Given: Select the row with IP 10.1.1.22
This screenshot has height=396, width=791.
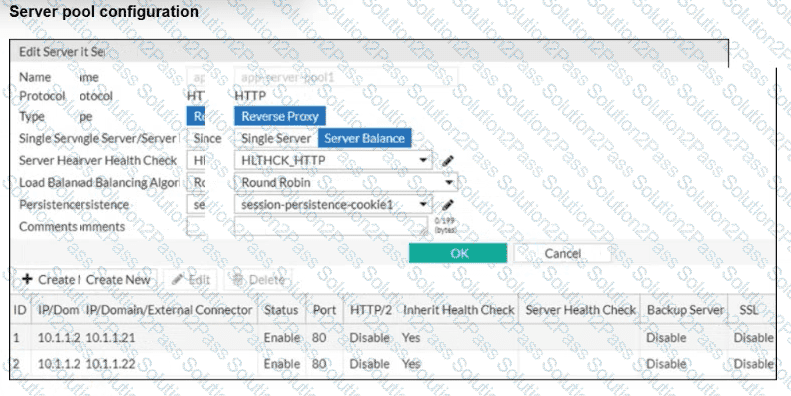Looking at the screenshot, I should 392,364.
